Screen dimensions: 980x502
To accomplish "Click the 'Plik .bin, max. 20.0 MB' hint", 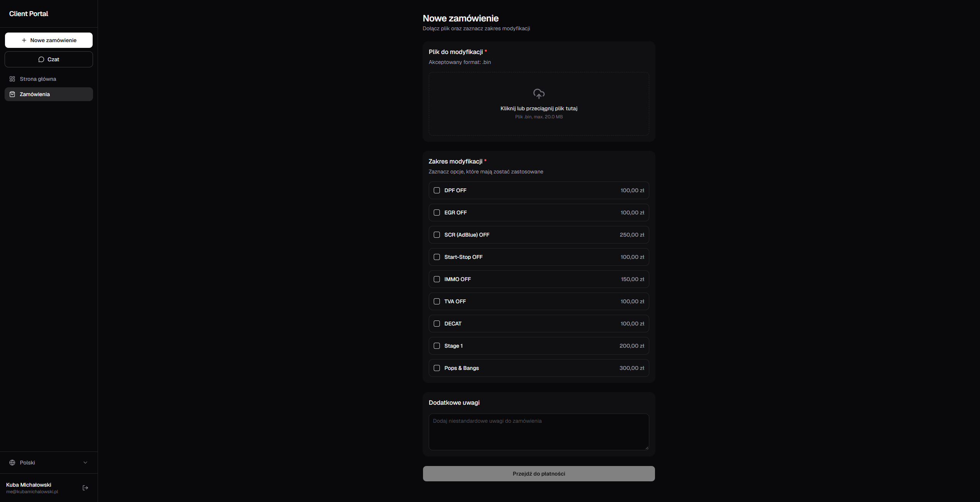I will (539, 117).
